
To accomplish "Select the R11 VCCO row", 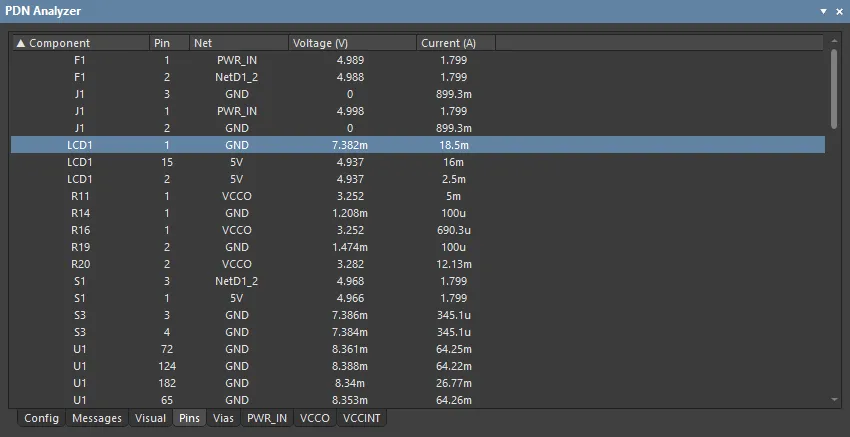I will coord(418,196).
